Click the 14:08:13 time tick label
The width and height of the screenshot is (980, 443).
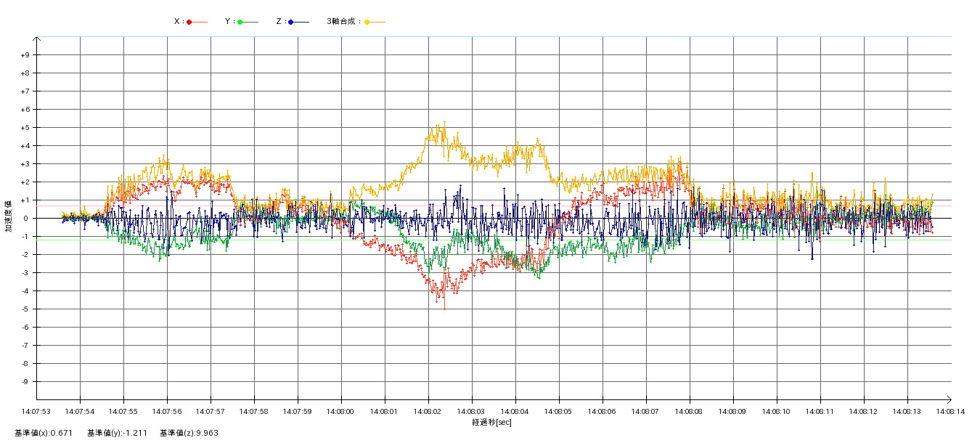[x=907, y=411]
